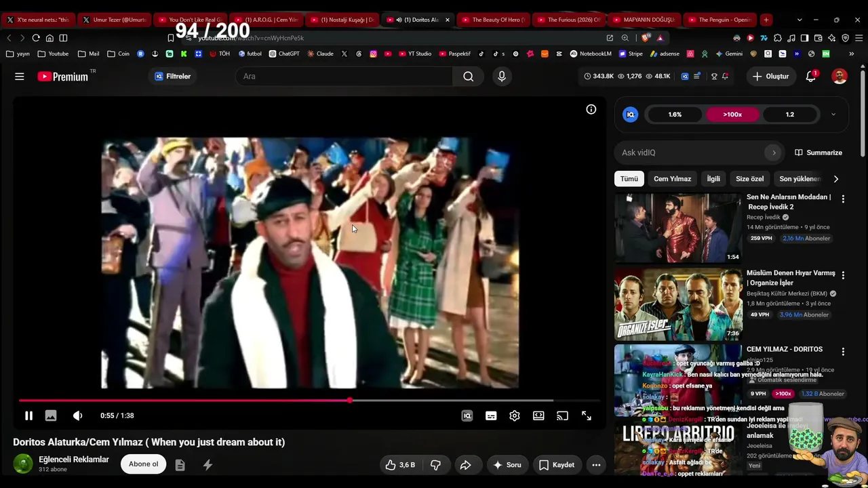Click the vidIQ logo in the score panel
This screenshot has width=868, height=488.
tap(631, 115)
